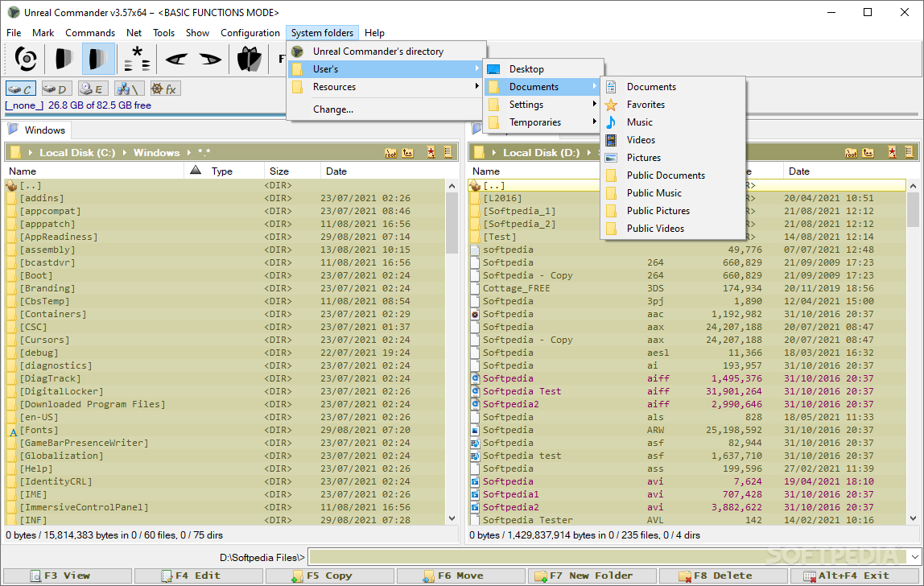
Task: Open left panel favorites star icon
Action: [431, 153]
